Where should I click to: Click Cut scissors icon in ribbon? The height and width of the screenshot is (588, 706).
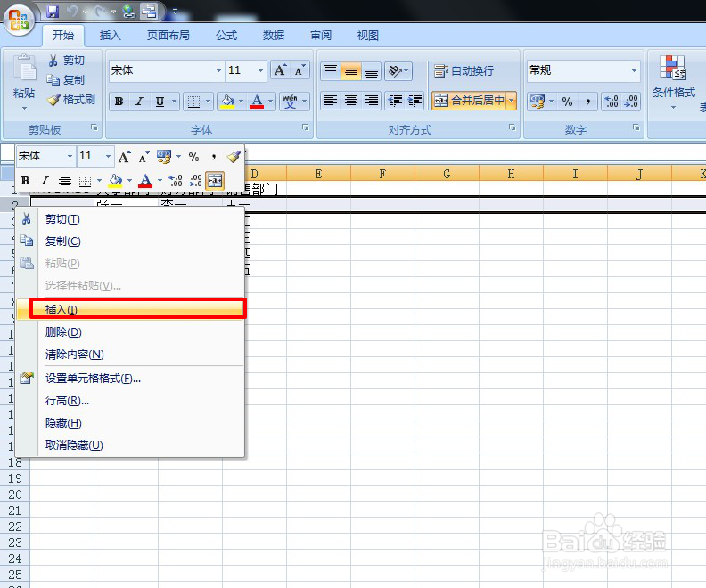coord(53,61)
